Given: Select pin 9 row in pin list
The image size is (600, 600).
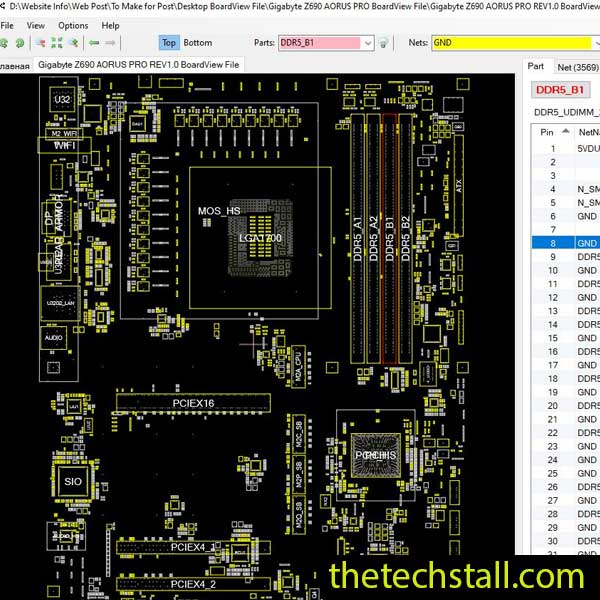Looking at the screenshot, I should pos(566,257).
